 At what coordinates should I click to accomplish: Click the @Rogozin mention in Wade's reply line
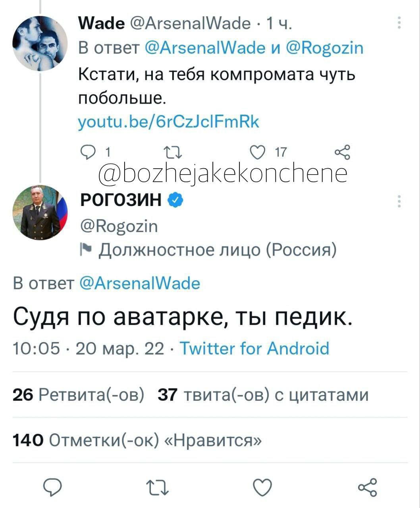click(x=325, y=48)
